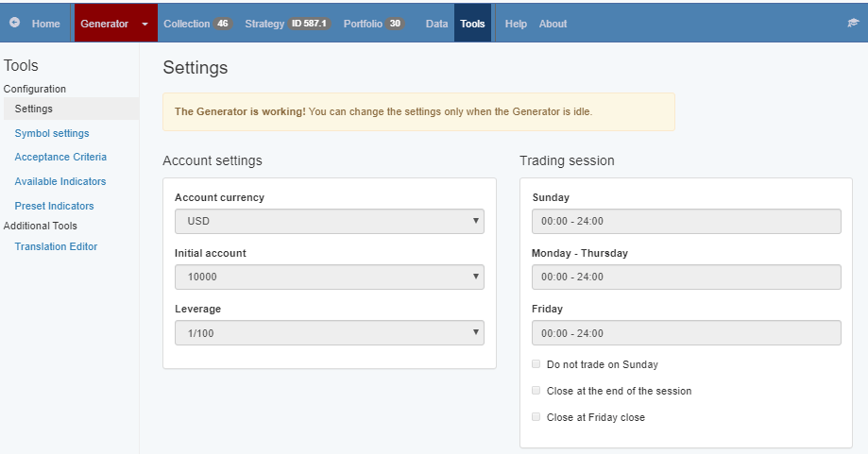This screenshot has width=868, height=454.
Task: Go to the About page
Action: 553,24
